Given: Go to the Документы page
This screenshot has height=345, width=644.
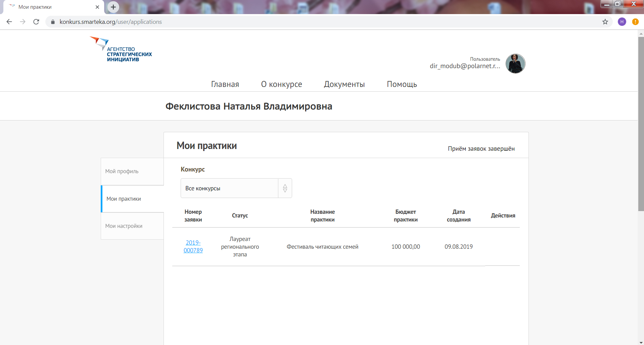Looking at the screenshot, I should click(344, 84).
